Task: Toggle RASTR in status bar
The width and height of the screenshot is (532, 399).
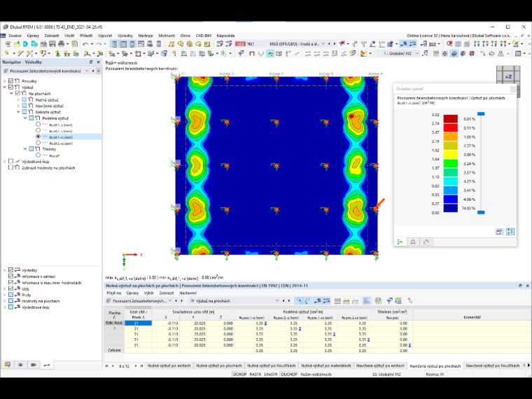Action: pyautogui.click(x=255, y=374)
